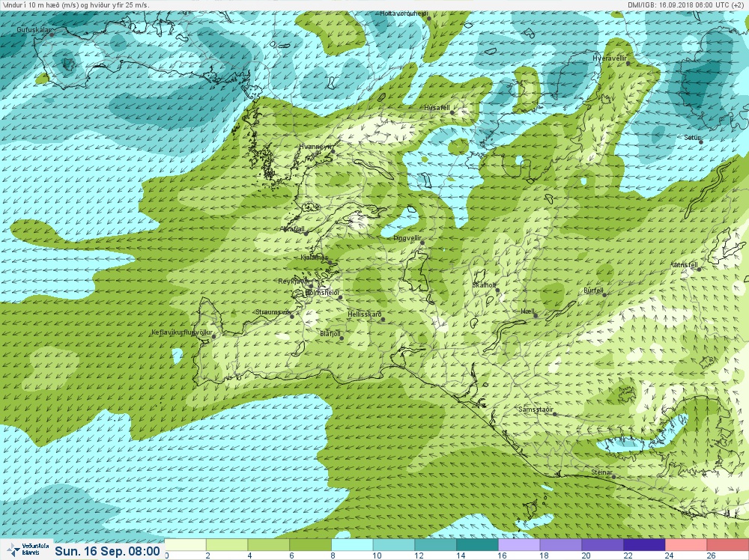749x560 pixels.
Task: Pick the 6–8 m/s dark green legend swatch
Action: click(x=311, y=545)
